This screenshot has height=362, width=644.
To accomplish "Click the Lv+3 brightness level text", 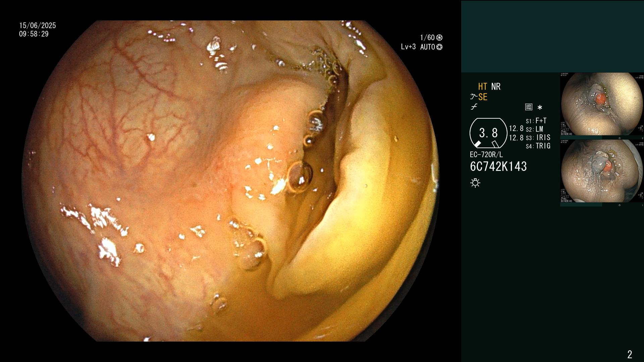I will (x=408, y=47).
